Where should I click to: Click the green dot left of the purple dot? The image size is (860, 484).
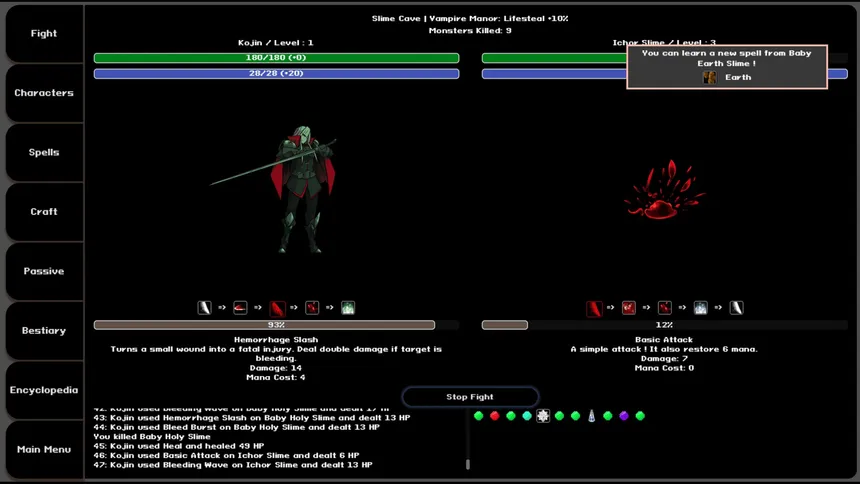point(608,416)
